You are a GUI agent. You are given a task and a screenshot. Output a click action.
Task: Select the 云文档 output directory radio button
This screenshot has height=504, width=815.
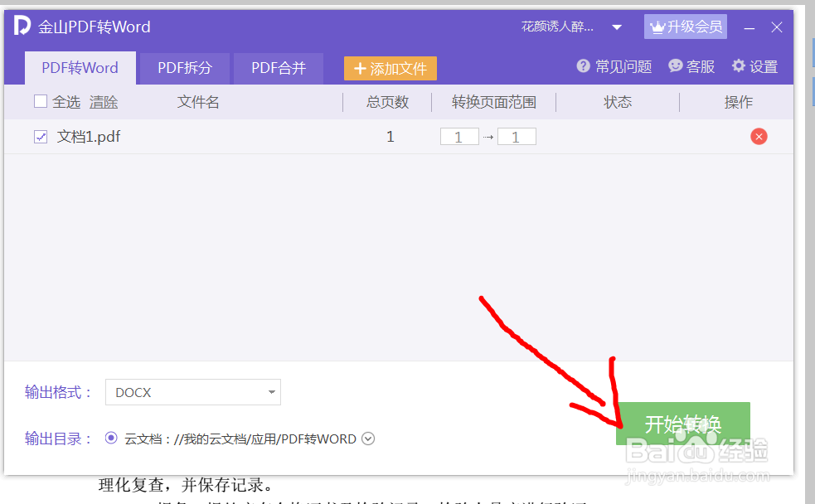[111, 438]
